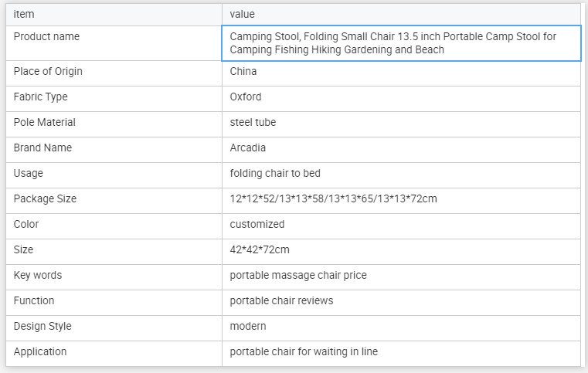The width and height of the screenshot is (588, 373).
Task: Click the Package Size dimensions value
Action: [333, 199]
